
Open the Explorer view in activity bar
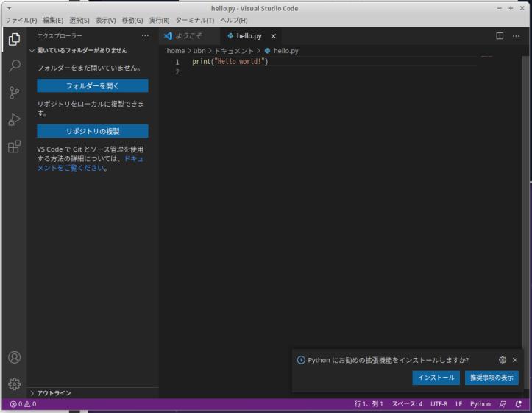[x=14, y=39]
